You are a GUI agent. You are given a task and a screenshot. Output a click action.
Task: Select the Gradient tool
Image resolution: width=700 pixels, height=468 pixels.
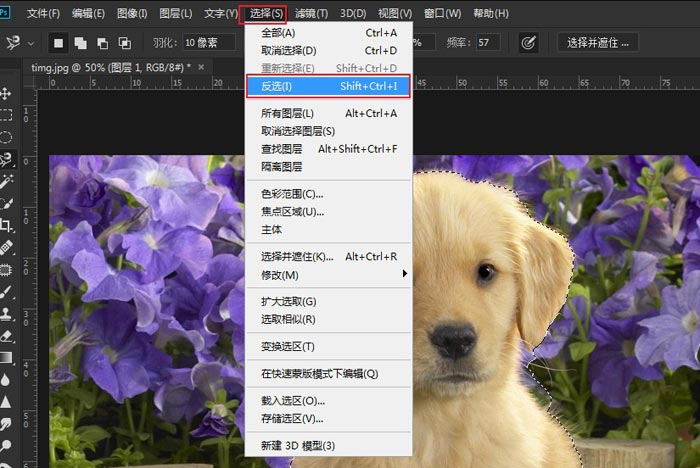6,358
